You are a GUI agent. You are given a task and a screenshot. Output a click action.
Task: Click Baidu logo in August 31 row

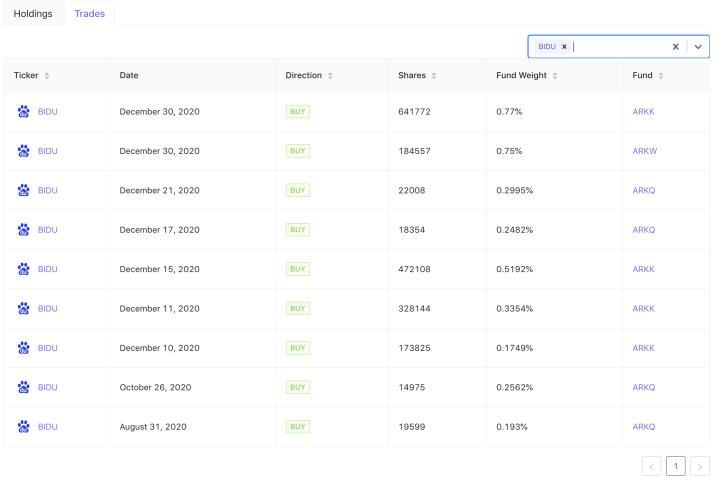pos(23,427)
